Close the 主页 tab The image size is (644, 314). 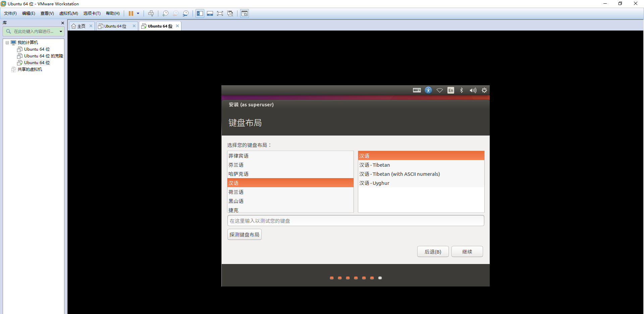pos(91,26)
